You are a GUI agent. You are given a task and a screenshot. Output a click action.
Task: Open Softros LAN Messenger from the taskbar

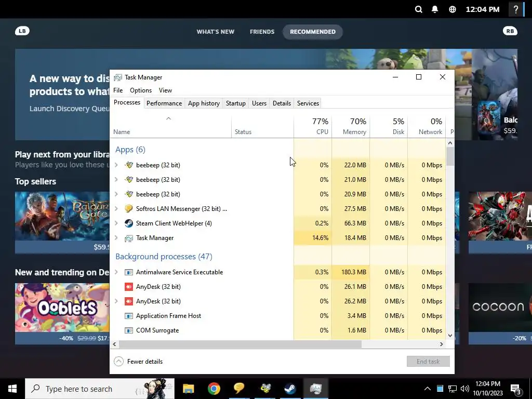239,389
